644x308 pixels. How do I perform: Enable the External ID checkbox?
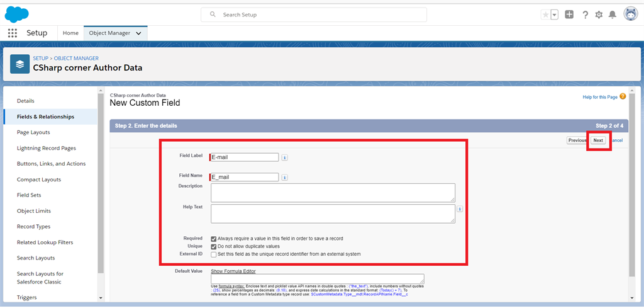click(x=214, y=254)
